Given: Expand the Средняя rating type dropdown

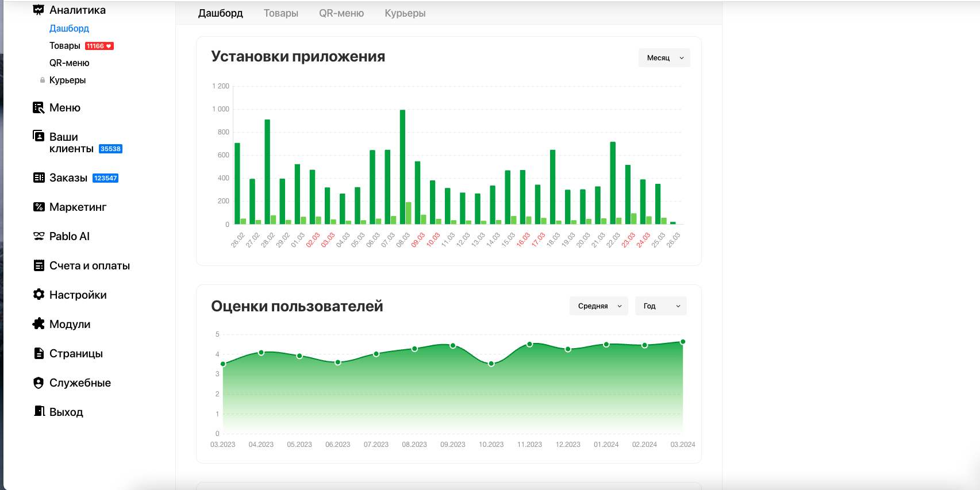Looking at the screenshot, I should click(598, 306).
